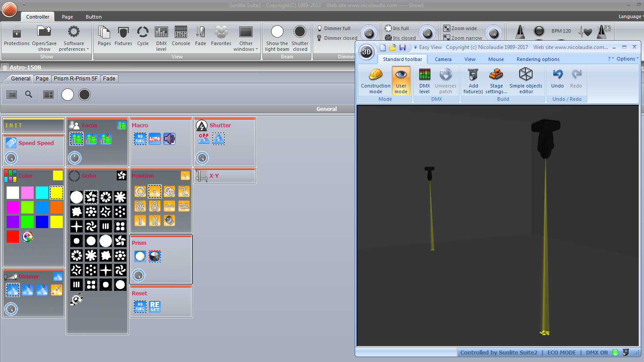Click the INIT button

point(34,126)
